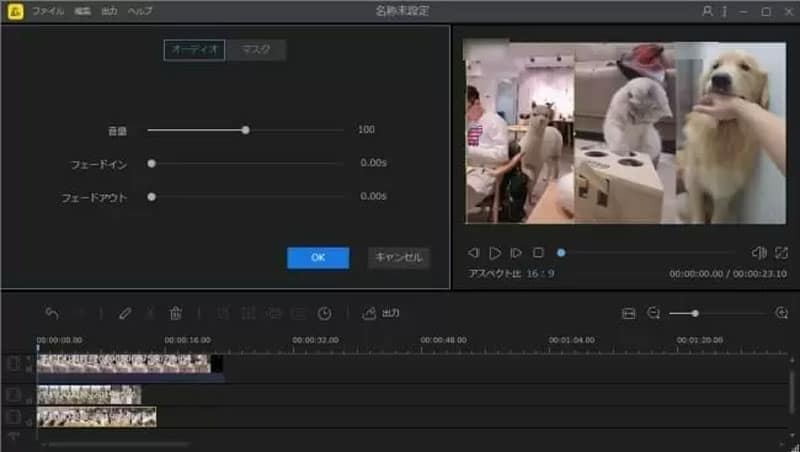Toggle the mute speaker on the third track
The height and width of the screenshot is (452, 800).
click(x=29, y=422)
